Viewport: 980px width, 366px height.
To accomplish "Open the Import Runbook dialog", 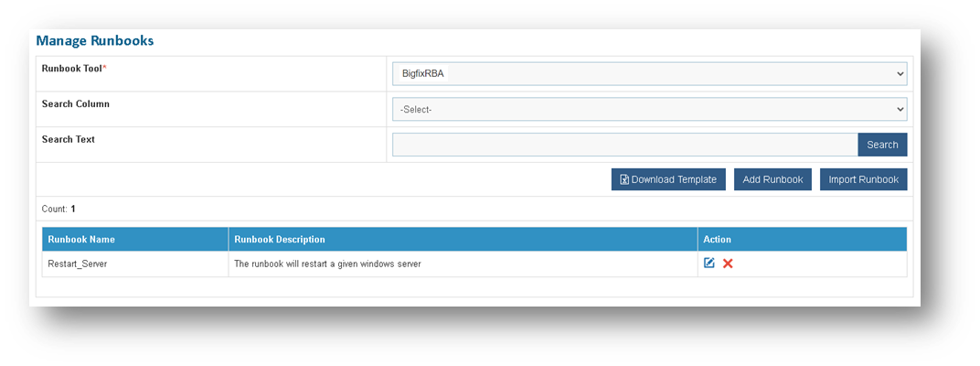I will [863, 179].
